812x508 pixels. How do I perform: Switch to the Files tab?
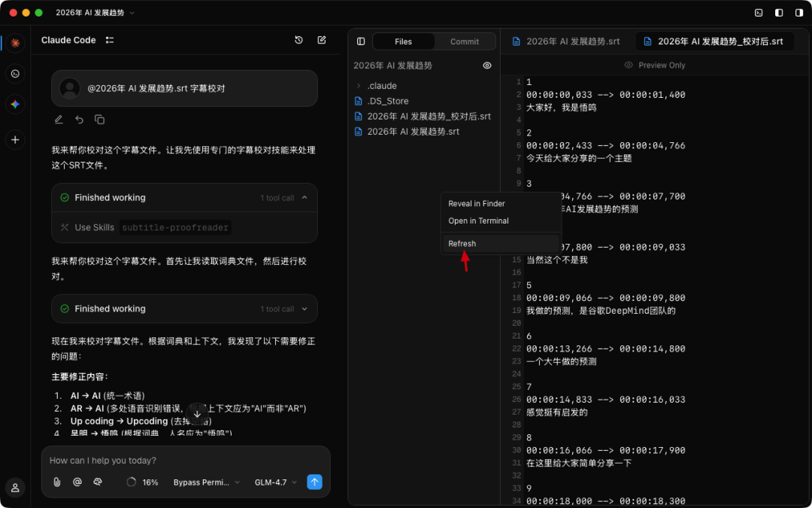coord(404,41)
